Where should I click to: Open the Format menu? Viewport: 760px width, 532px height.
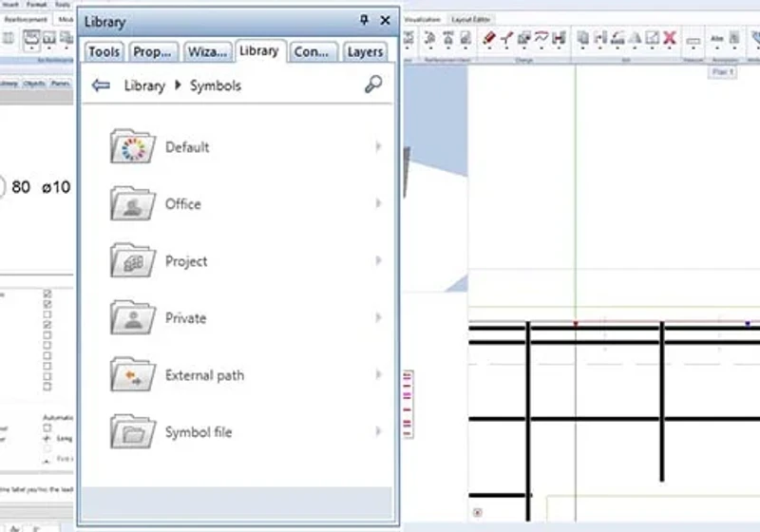36,5
